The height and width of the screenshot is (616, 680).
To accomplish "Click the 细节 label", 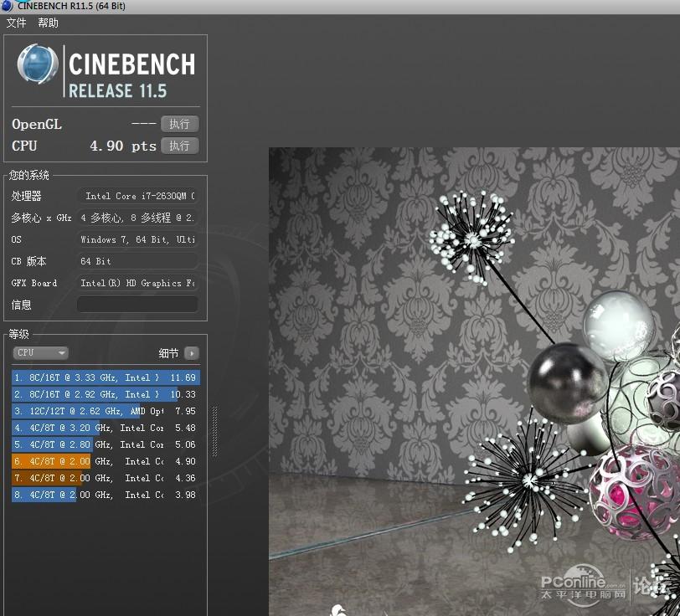I will [x=168, y=353].
